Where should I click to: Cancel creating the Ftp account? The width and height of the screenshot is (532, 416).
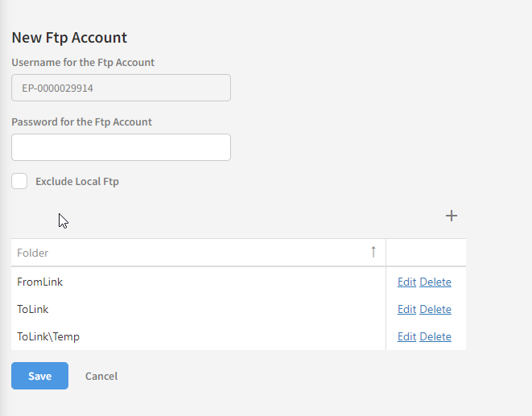[x=101, y=376]
